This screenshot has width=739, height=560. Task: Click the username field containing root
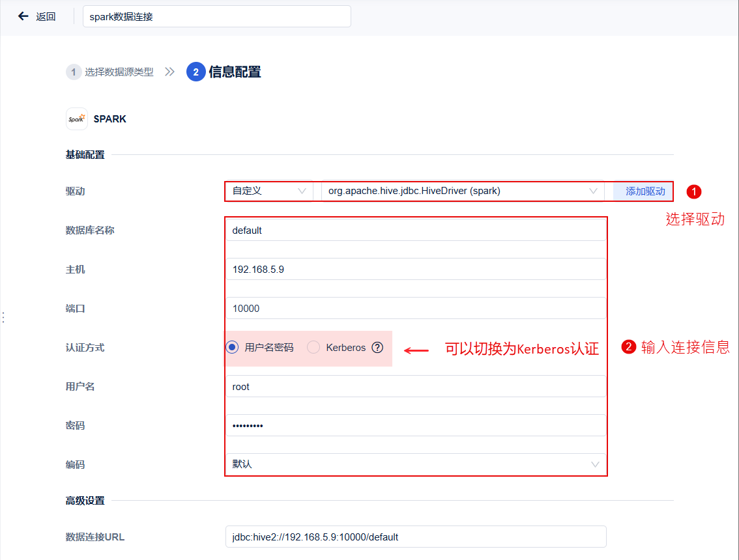click(416, 387)
